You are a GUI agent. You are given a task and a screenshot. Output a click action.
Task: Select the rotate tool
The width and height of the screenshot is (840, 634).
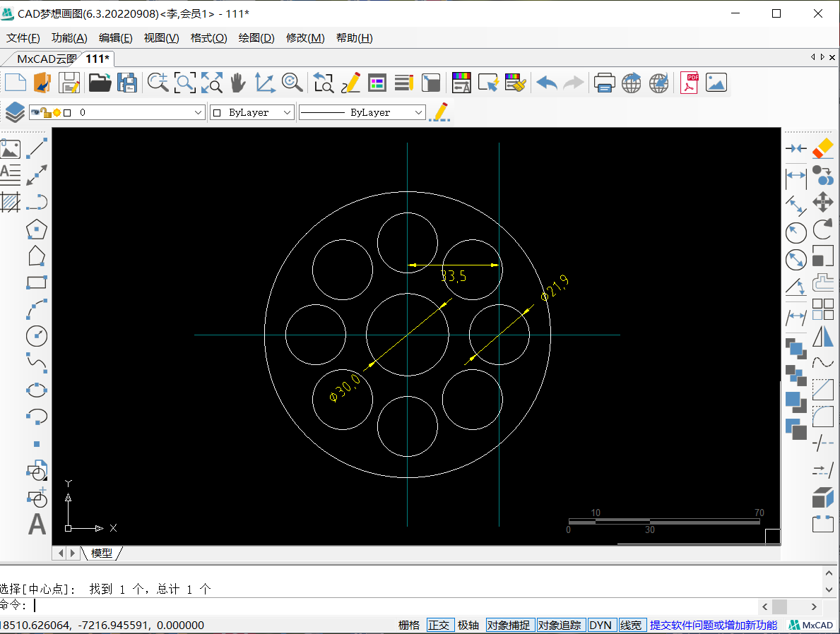coord(823,229)
